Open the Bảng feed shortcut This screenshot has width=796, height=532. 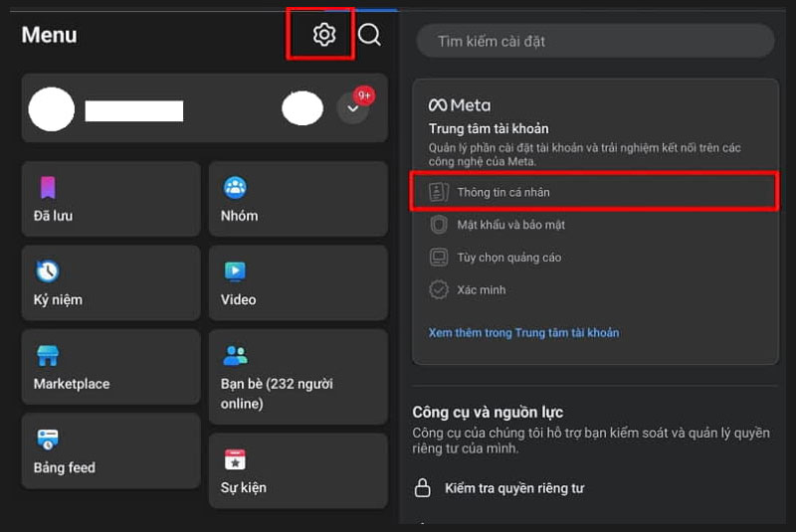coord(109,451)
